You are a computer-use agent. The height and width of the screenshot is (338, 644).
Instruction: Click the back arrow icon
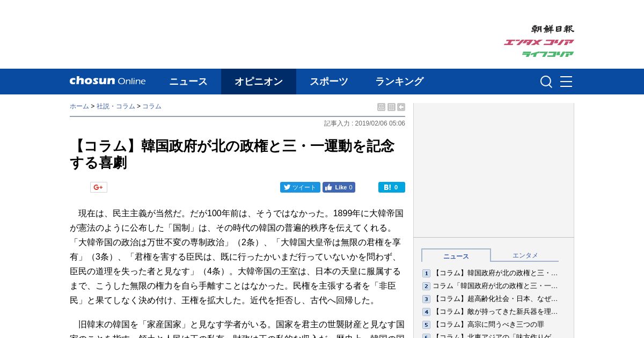pyautogui.click(x=401, y=107)
